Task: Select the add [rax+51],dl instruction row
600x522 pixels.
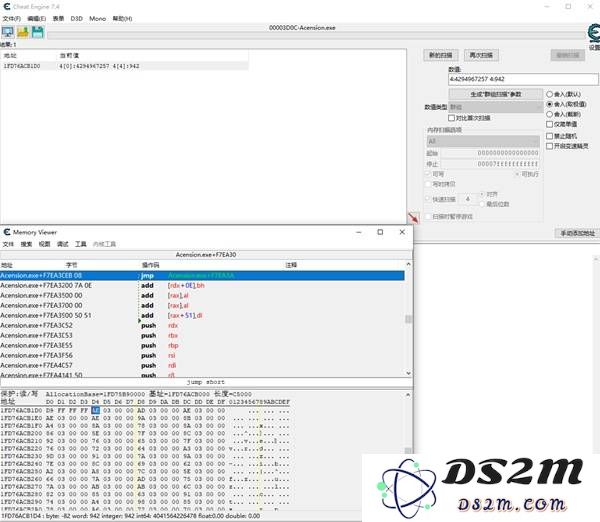Action: click(202, 315)
